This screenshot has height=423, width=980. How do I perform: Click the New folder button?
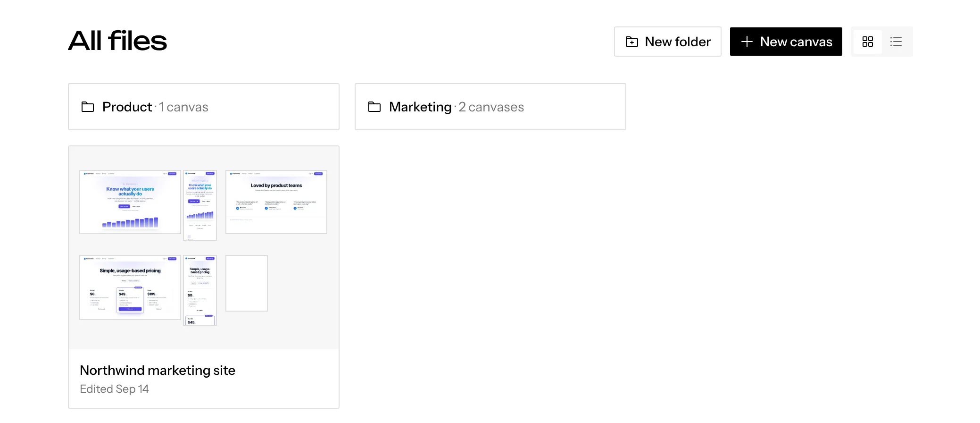(667, 42)
